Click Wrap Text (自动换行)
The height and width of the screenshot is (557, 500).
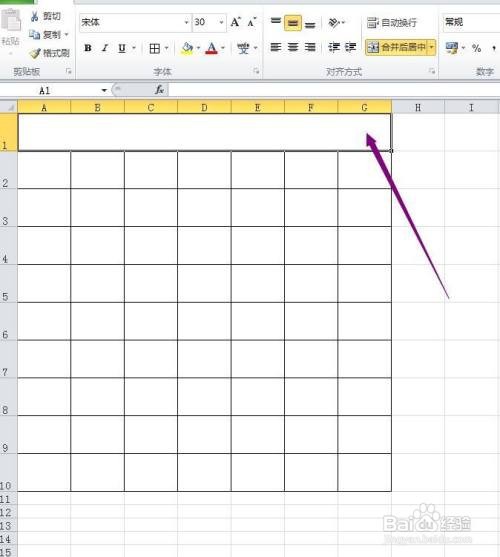click(x=392, y=23)
